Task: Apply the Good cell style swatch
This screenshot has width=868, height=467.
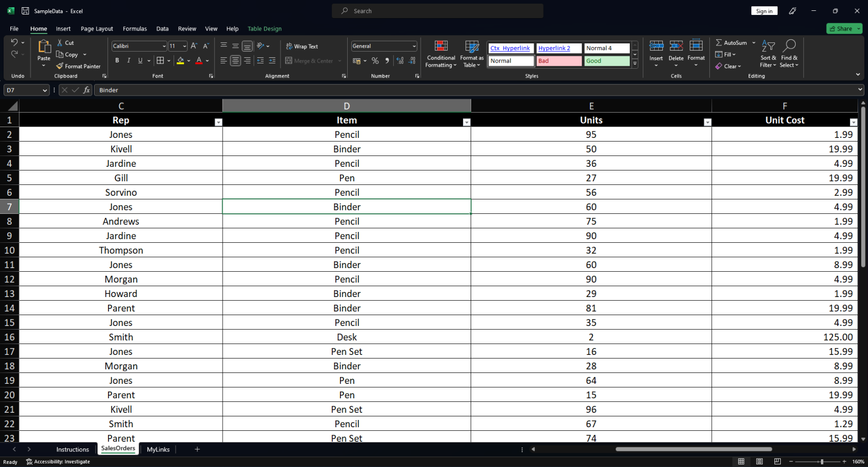Action: click(607, 61)
